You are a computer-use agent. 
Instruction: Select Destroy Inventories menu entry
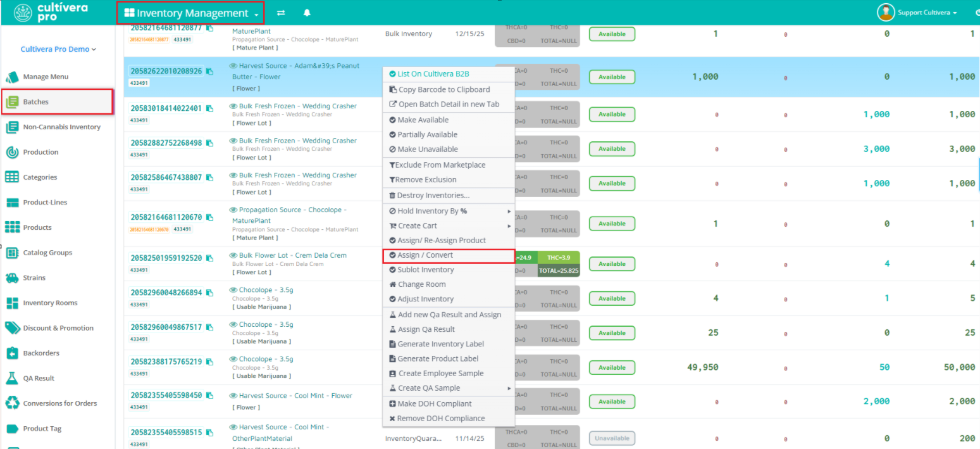(449, 196)
